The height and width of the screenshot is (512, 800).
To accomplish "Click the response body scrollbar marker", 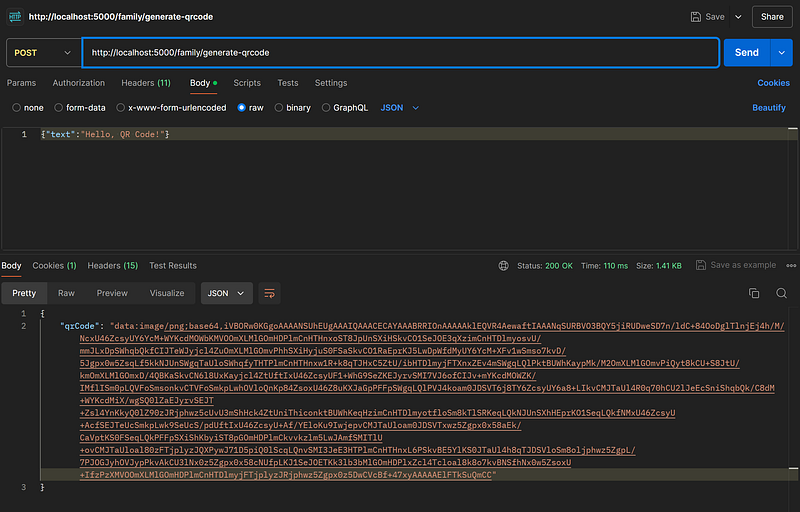I will (793, 468).
